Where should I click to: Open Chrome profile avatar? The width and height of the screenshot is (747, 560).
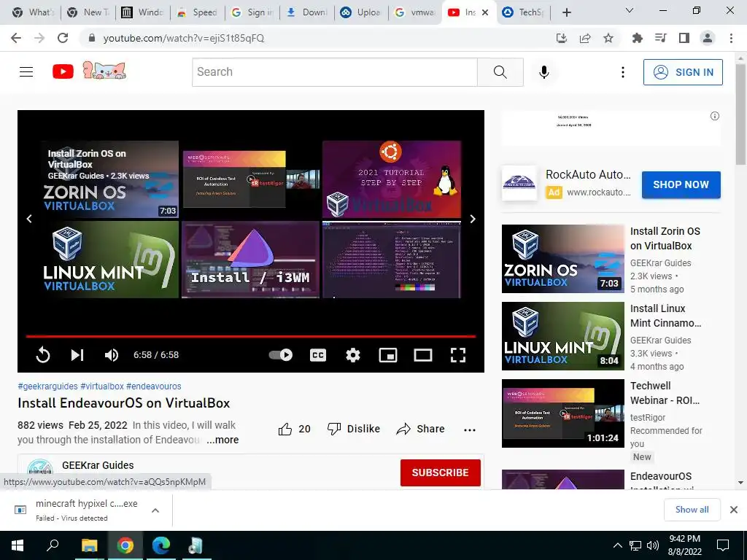click(x=708, y=38)
